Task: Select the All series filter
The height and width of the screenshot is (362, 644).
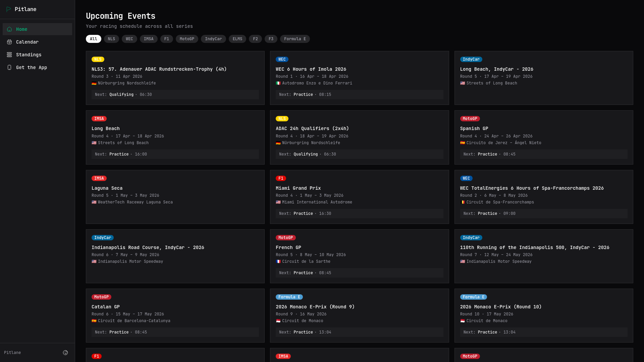Action: pyautogui.click(x=94, y=39)
